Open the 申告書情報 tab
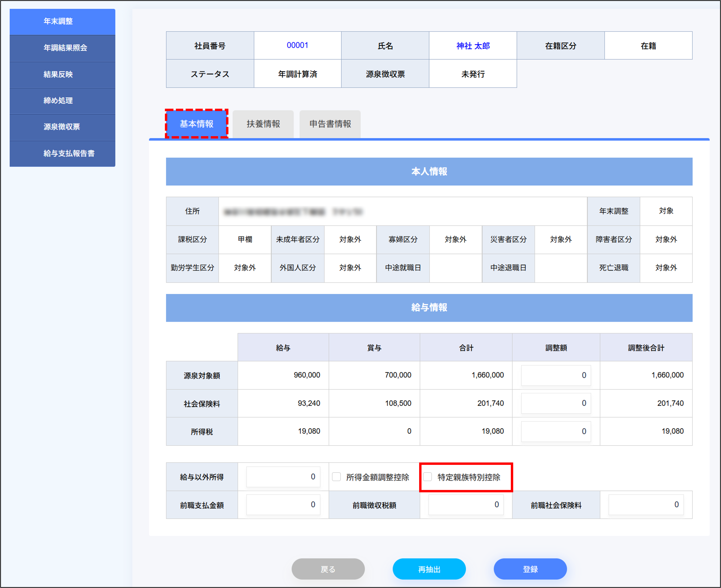This screenshot has width=721, height=588. coord(330,124)
